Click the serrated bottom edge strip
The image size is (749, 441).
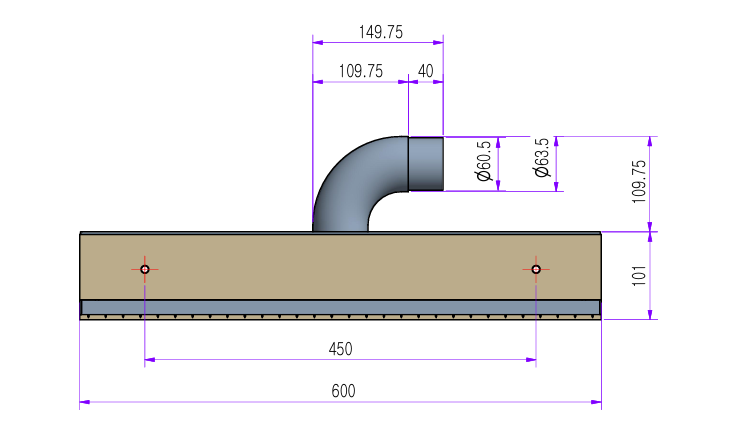click(340, 317)
